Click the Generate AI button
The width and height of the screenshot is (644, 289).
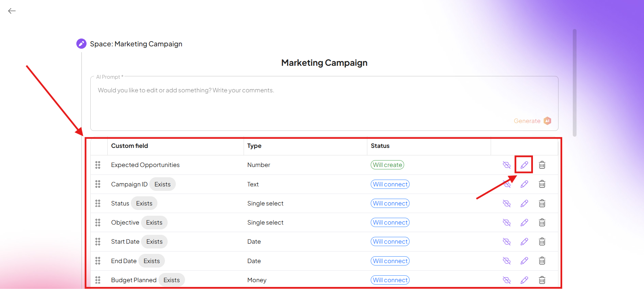pos(532,121)
